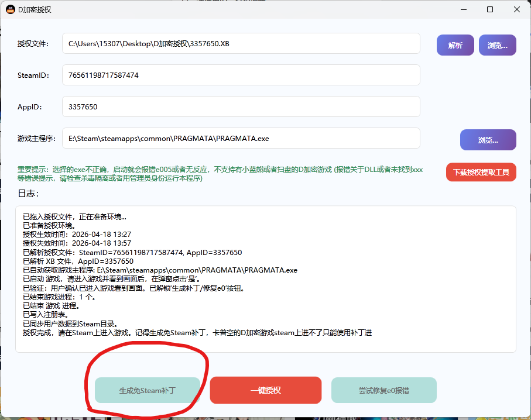Image resolution: width=531 pixels, height=420 pixels.
Task: Click the D加密授权 app icon in title bar
Action: 10,9
